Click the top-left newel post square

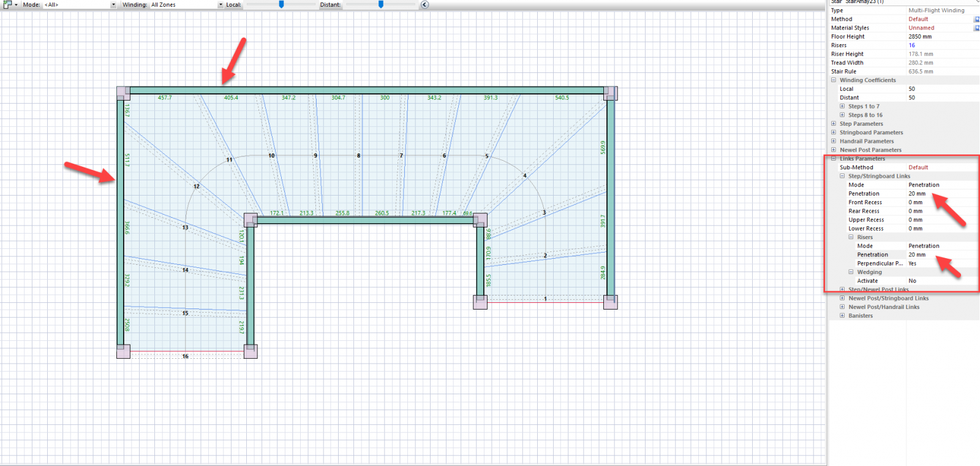pyautogui.click(x=123, y=93)
